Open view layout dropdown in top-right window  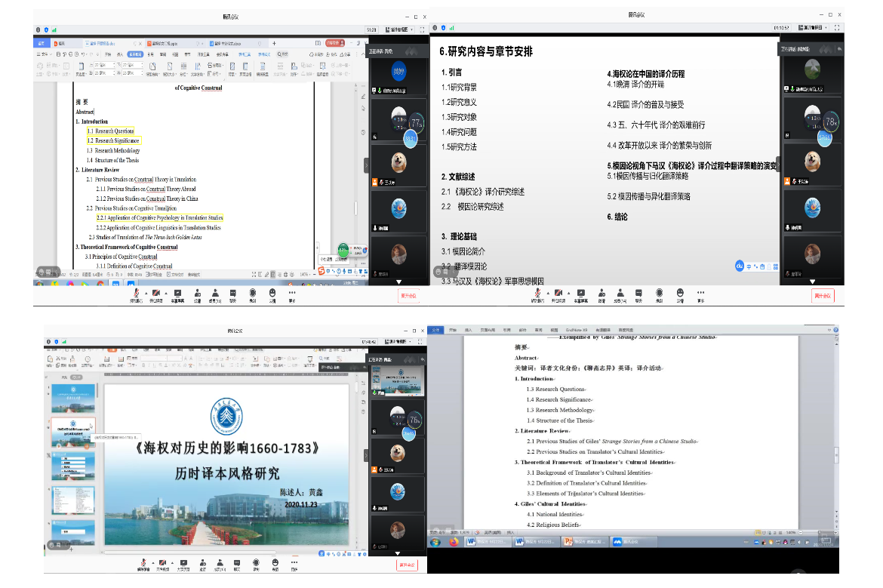point(813,28)
